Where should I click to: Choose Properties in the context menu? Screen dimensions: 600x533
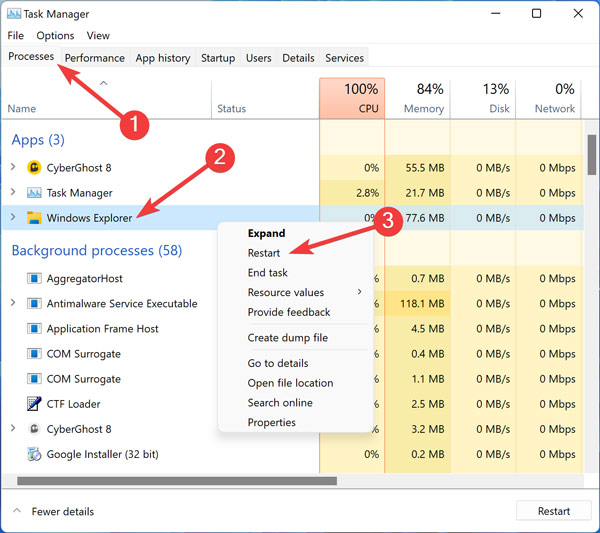272,422
